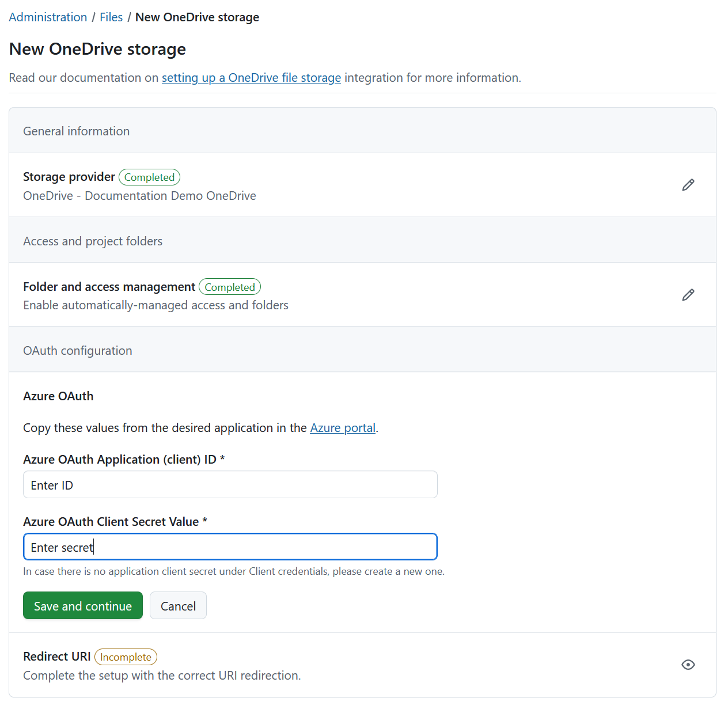The image size is (728, 709).
Task: Open the Azure portal link
Action: pos(342,427)
